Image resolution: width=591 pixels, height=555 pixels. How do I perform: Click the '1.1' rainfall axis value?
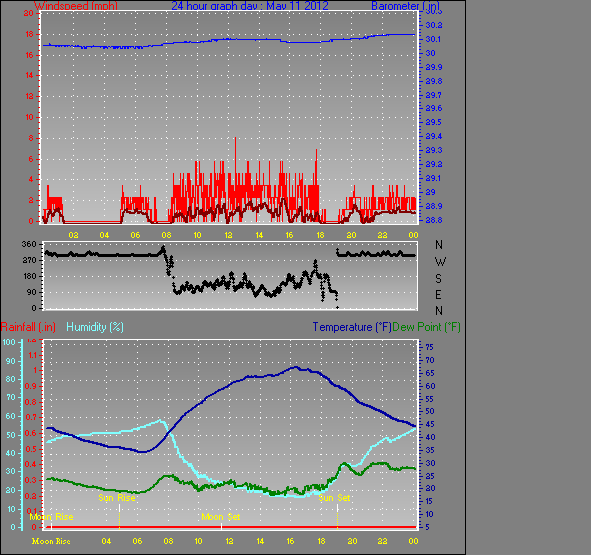click(33, 355)
